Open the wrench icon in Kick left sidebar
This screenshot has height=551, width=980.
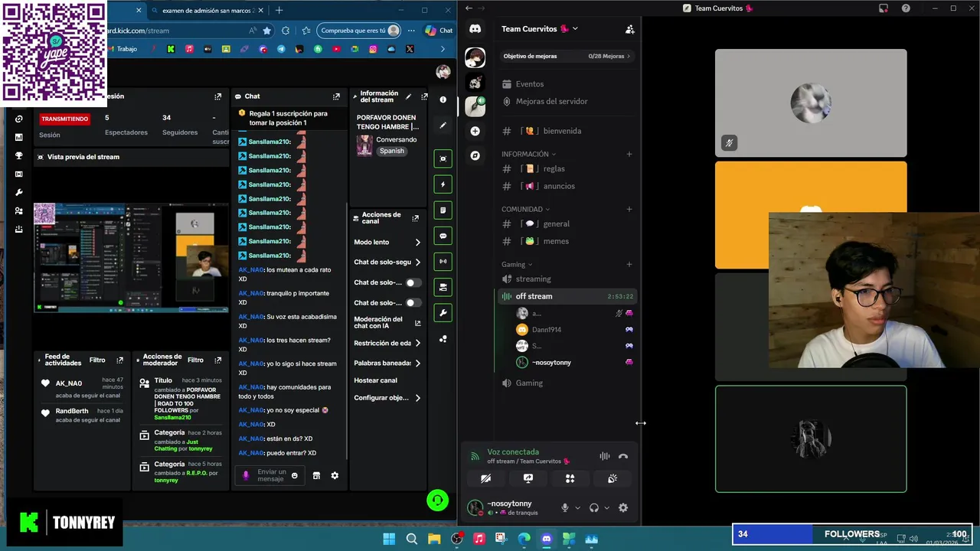(x=19, y=193)
